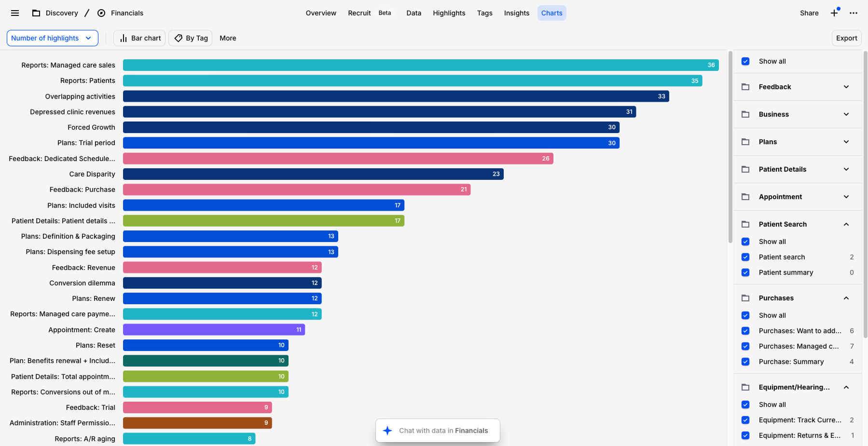Collapse the Patient Search group
This screenshot has height=446, width=868.
(846, 224)
